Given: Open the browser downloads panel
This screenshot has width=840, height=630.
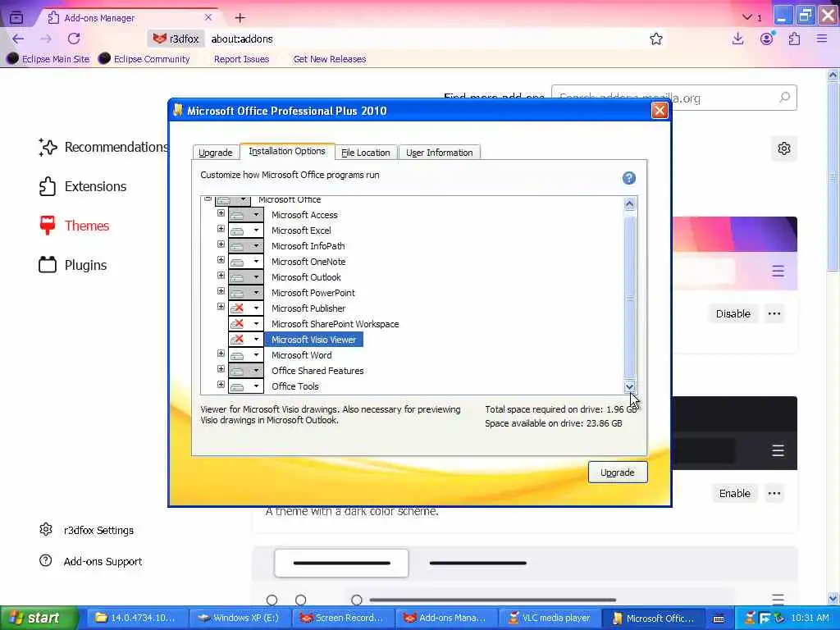Looking at the screenshot, I should [x=737, y=39].
